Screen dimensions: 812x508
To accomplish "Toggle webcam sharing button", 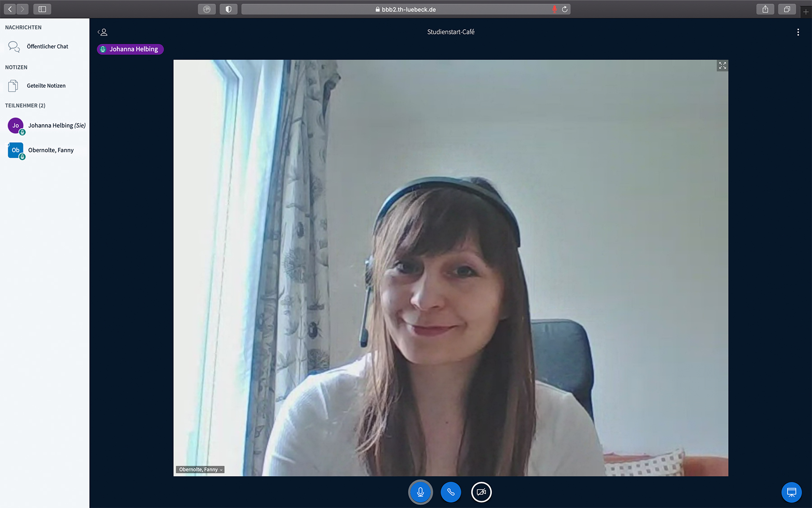I will (481, 492).
